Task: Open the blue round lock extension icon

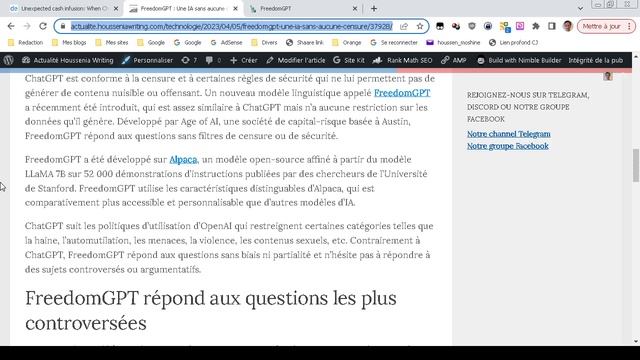Action: pos(488,26)
